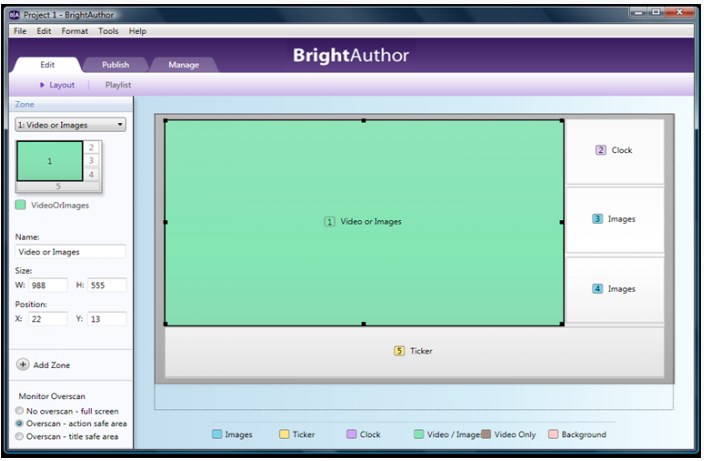Minimize the BrightAuthor window

tap(638, 13)
